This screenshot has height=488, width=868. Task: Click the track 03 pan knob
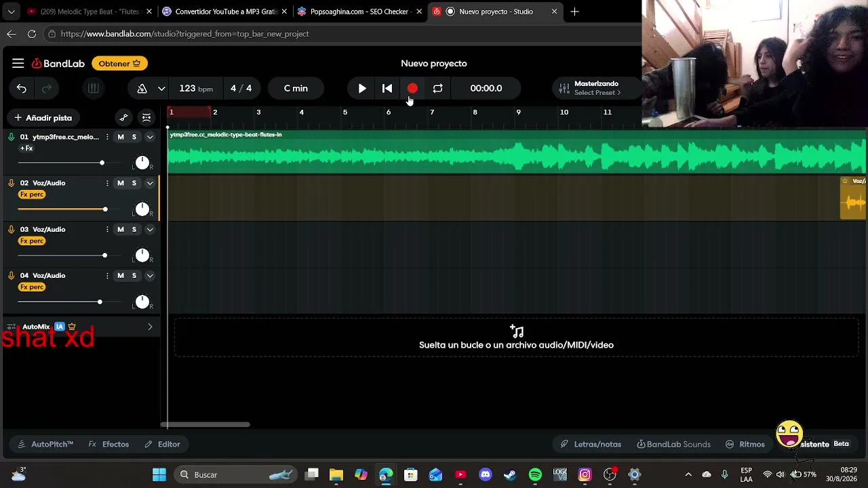(142, 255)
